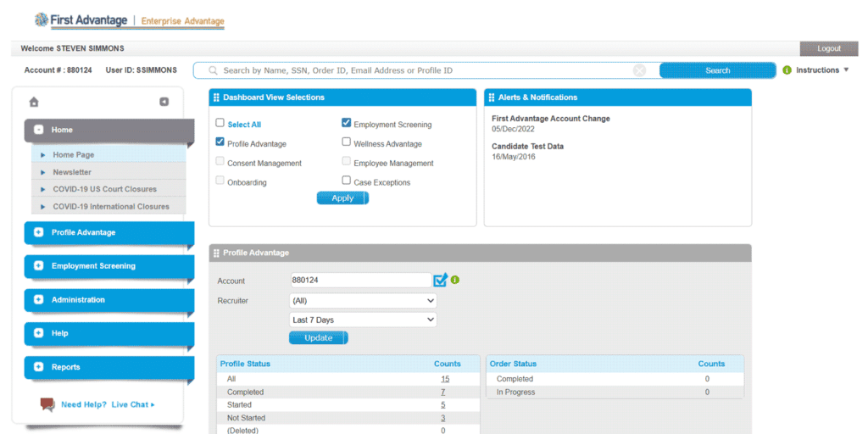Click the Apply button

tap(342, 198)
